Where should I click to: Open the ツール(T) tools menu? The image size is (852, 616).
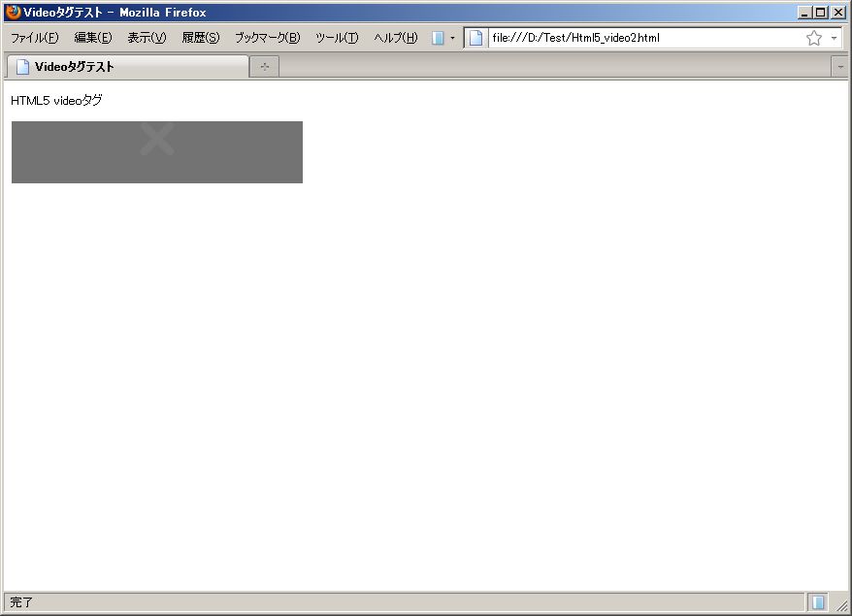[x=337, y=38]
